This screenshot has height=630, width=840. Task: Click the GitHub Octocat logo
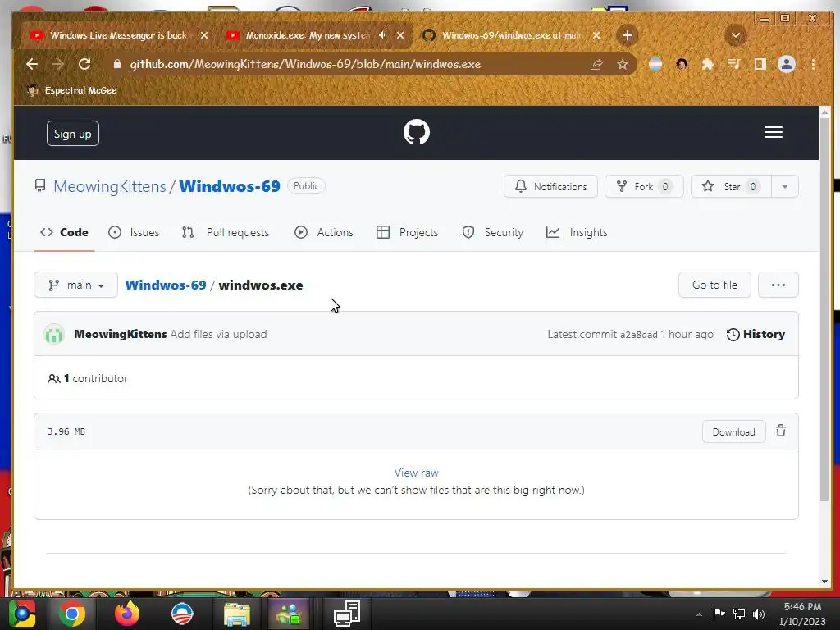[x=416, y=132]
